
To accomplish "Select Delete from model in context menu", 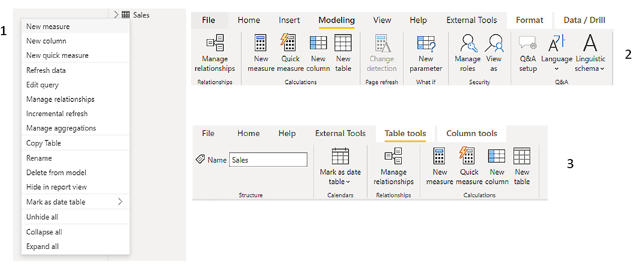I will click(x=56, y=172).
